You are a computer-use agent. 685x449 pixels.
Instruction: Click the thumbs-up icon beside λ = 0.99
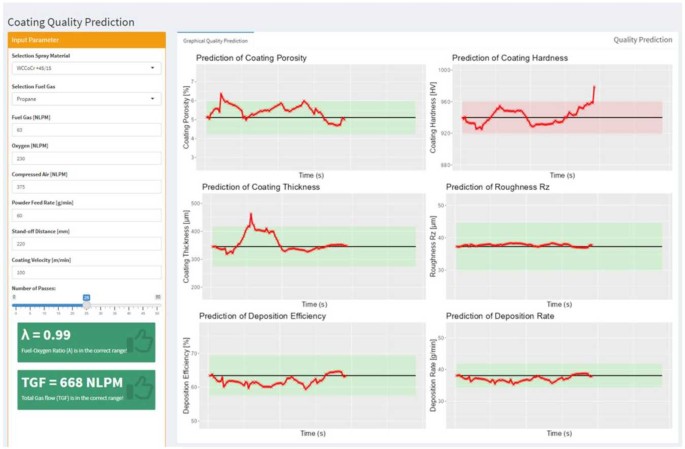click(140, 342)
